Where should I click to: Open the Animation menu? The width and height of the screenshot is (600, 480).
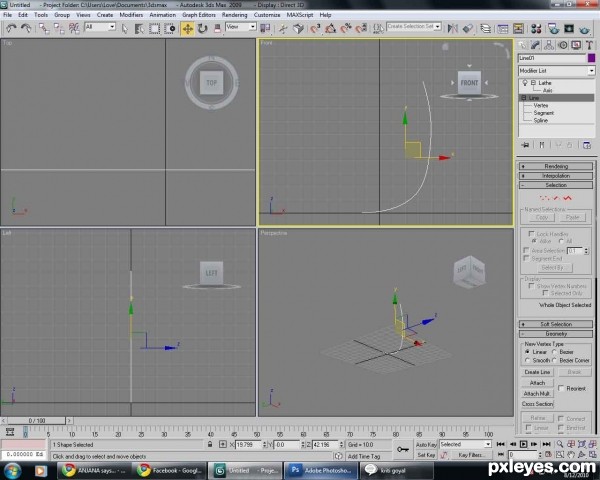pyautogui.click(x=163, y=15)
